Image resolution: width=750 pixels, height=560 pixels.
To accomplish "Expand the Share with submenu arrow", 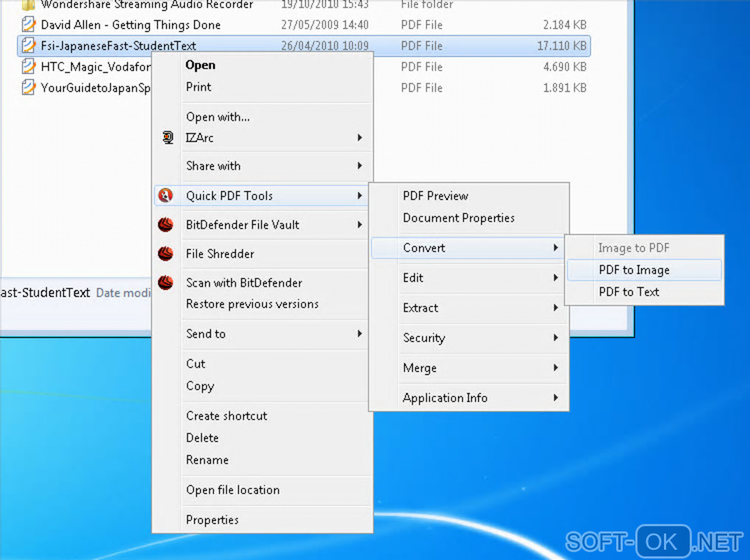I will 360,165.
